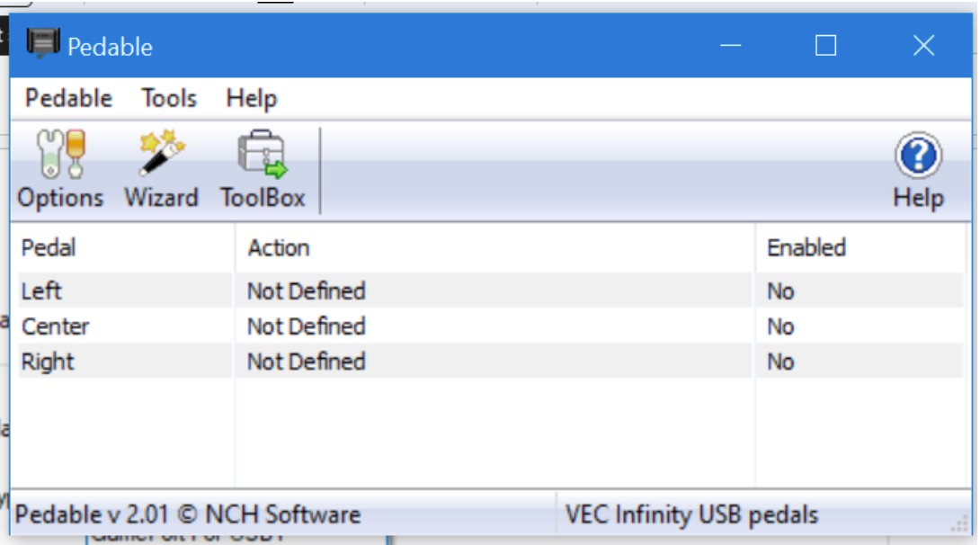Click VEC Infinity USB pedals status text
980x545 pixels.
691,514
